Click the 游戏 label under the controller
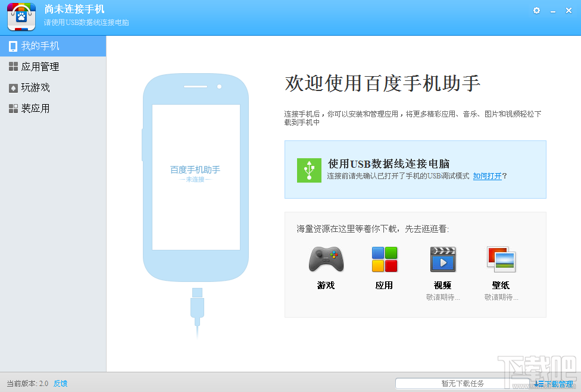581x392 pixels. [326, 286]
